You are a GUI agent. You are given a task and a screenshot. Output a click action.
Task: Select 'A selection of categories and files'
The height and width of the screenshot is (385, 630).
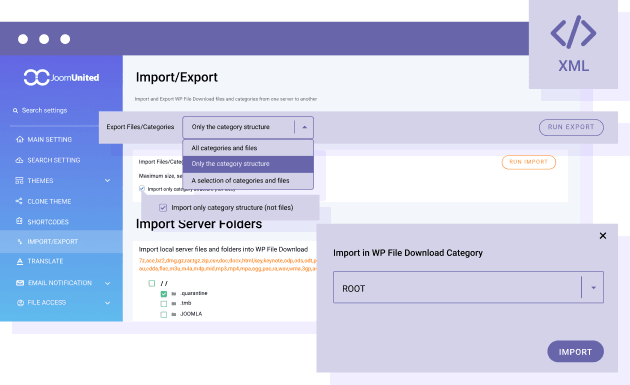pyautogui.click(x=248, y=180)
